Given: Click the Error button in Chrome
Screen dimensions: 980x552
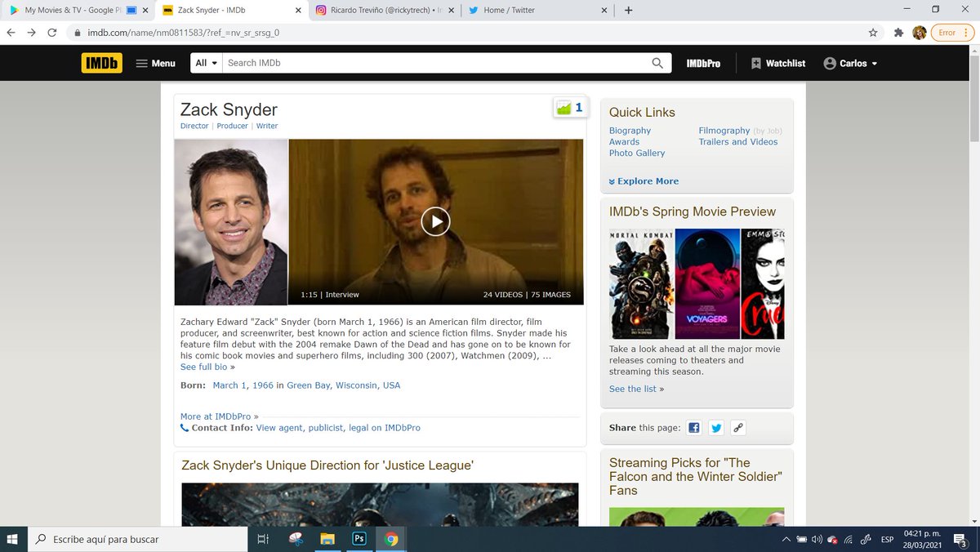Looking at the screenshot, I should coord(952,33).
